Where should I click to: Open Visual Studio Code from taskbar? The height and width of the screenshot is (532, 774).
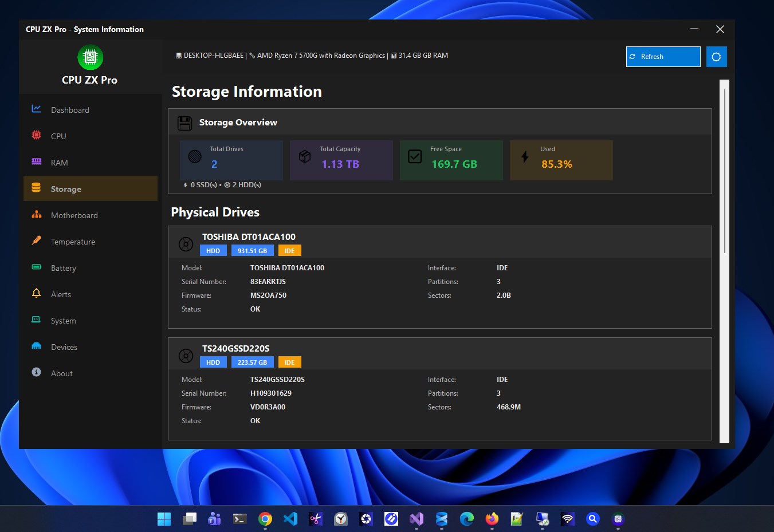pos(290,519)
